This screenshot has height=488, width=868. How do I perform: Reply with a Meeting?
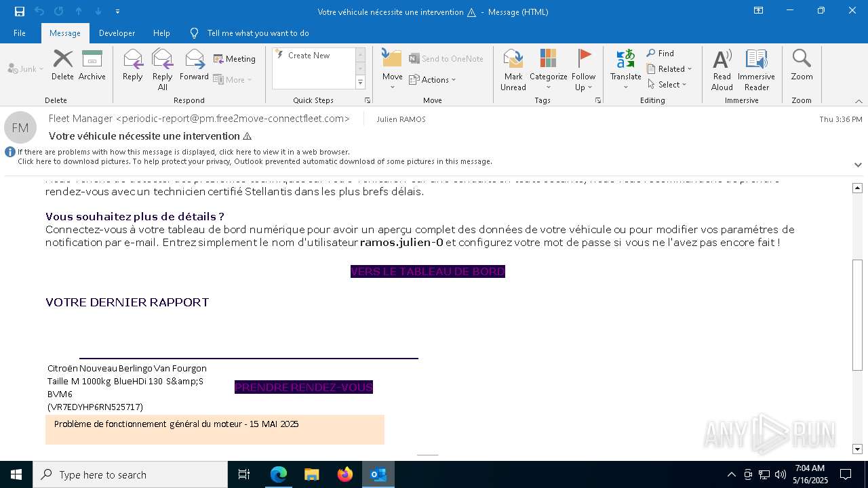click(x=235, y=59)
